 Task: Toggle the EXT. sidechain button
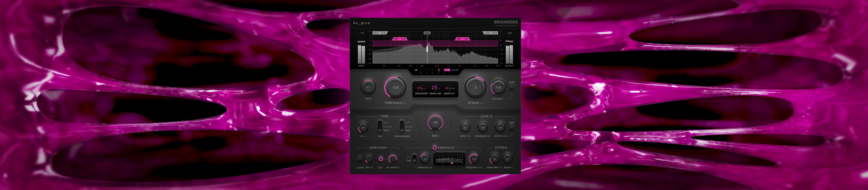tap(381, 159)
